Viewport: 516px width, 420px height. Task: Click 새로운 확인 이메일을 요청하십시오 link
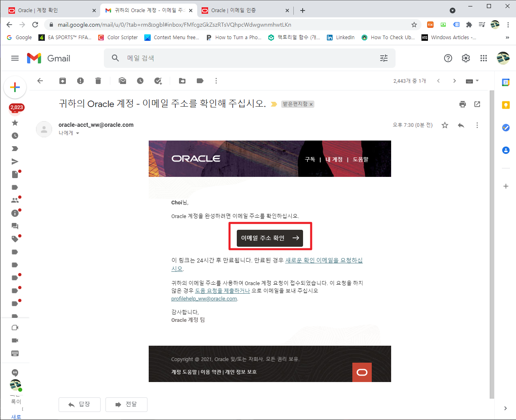point(324,260)
